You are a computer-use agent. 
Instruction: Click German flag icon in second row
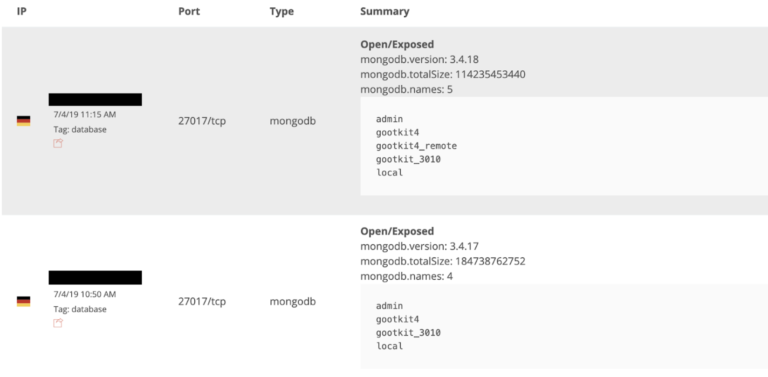click(x=24, y=302)
